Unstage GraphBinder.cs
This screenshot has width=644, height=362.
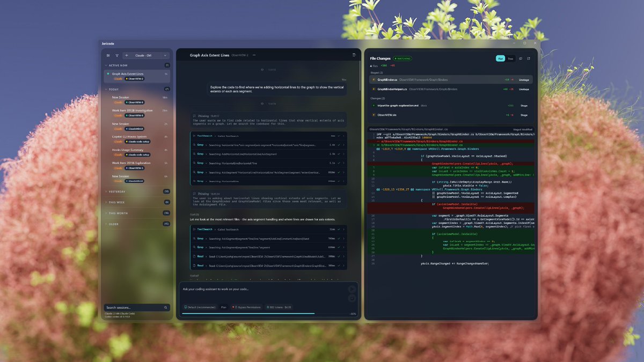(x=524, y=80)
